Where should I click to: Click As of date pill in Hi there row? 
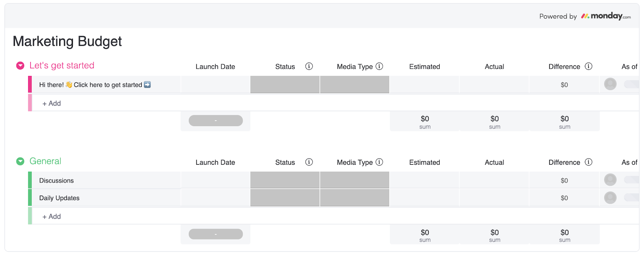point(632,84)
